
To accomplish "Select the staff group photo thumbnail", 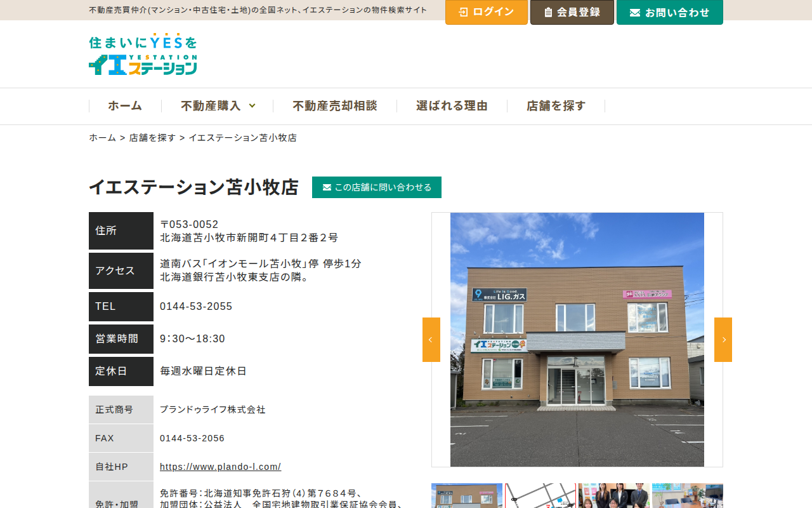I will [x=614, y=496].
